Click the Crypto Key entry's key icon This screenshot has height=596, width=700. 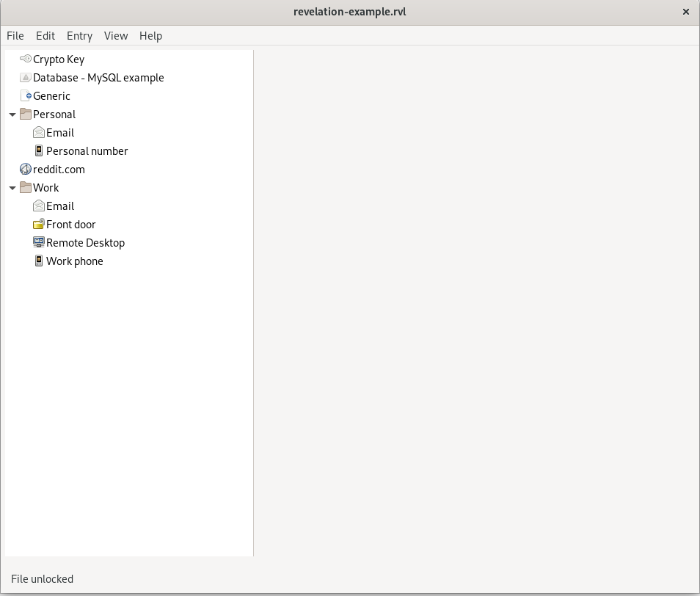tap(26, 59)
